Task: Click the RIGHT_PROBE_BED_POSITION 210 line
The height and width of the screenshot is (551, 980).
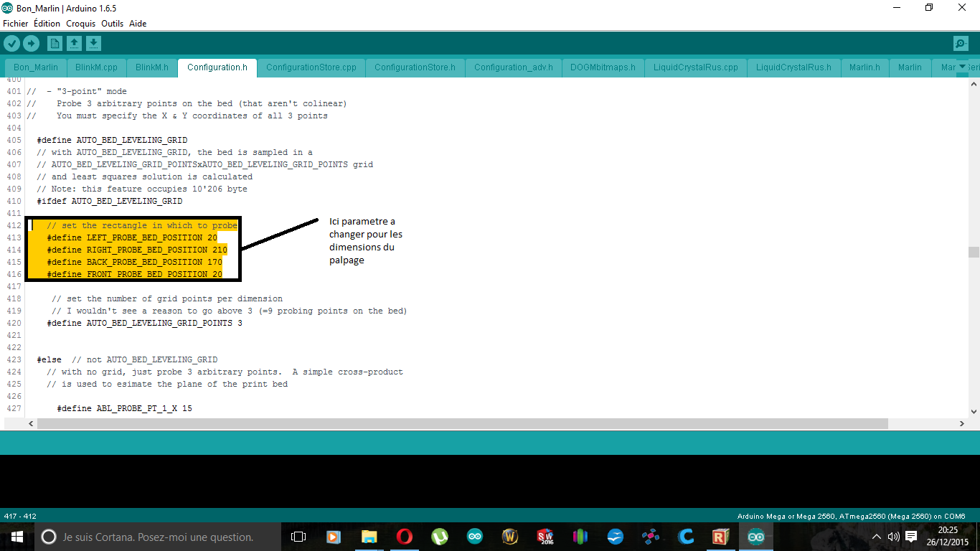Action: pyautogui.click(x=137, y=250)
